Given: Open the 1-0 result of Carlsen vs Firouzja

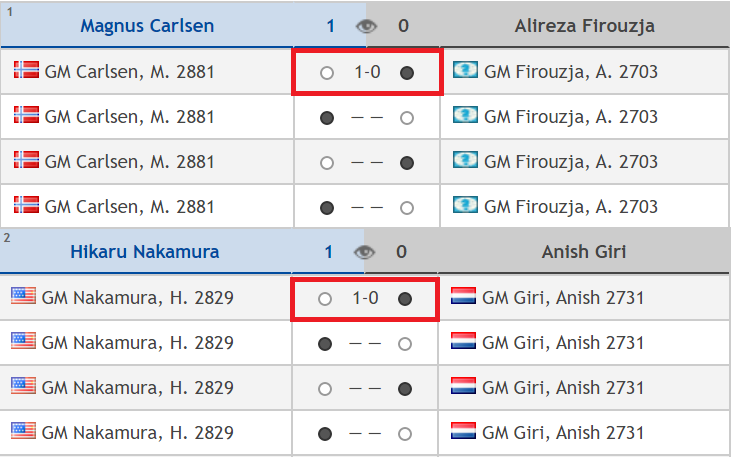Looking at the screenshot, I should click(x=367, y=72).
